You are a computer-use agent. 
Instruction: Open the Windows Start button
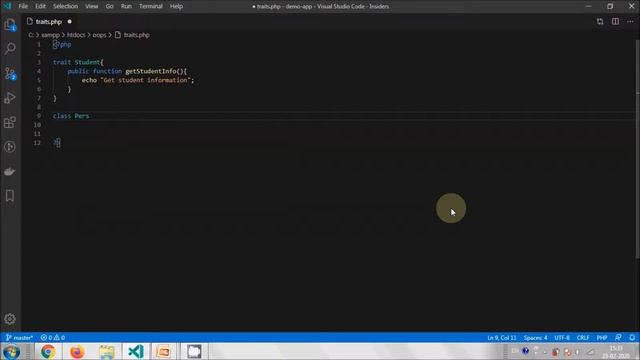coord(11,351)
